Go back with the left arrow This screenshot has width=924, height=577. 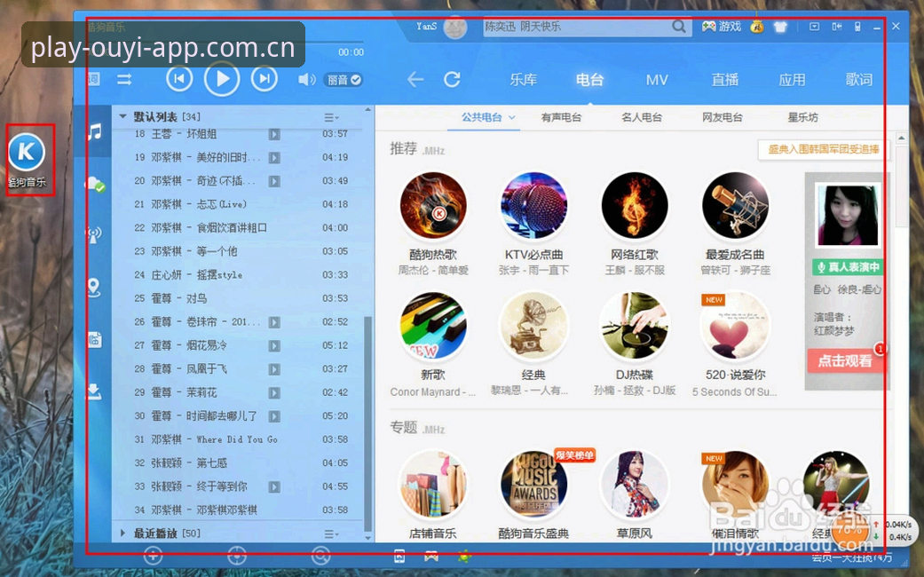point(415,80)
